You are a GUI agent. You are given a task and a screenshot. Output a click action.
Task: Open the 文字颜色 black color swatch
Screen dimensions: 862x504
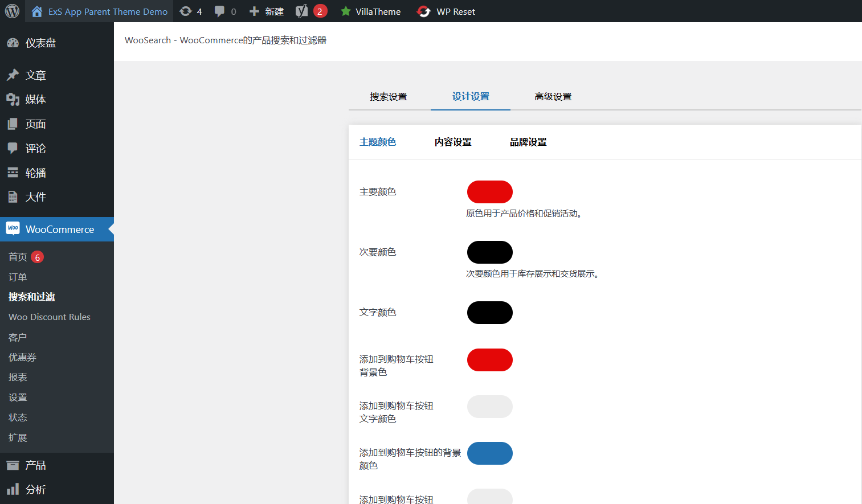(x=490, y=313)
